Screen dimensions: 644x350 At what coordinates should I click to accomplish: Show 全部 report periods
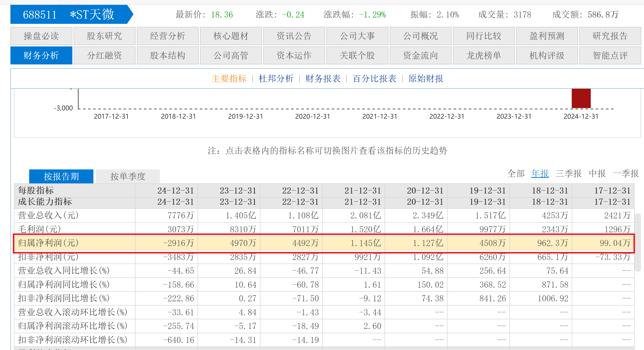click(516, 174)
